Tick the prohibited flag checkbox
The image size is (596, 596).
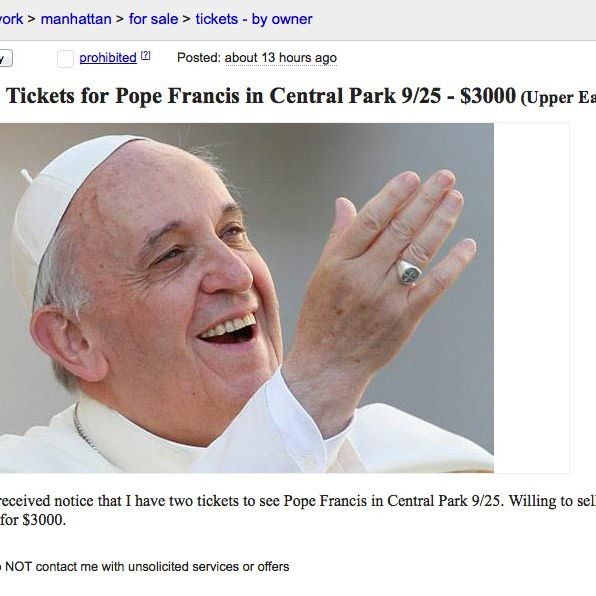(65, 59)
